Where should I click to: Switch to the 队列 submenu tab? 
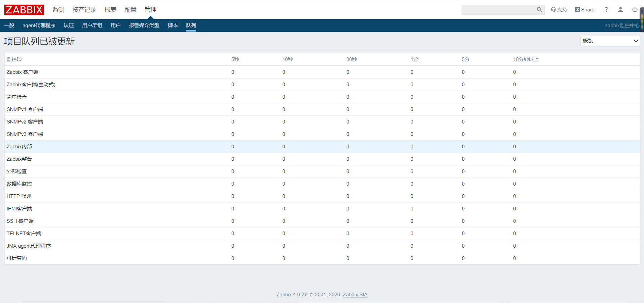pos(191,26)
